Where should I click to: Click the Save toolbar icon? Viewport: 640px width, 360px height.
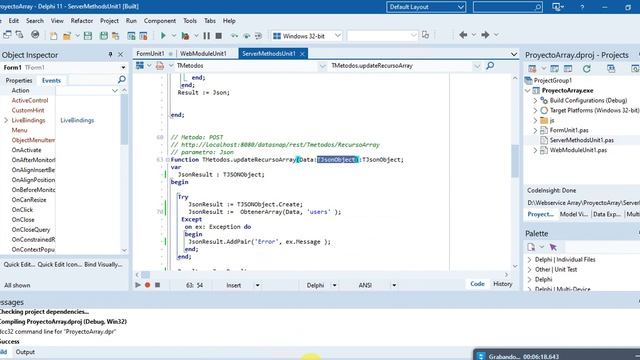coord(88,36)
